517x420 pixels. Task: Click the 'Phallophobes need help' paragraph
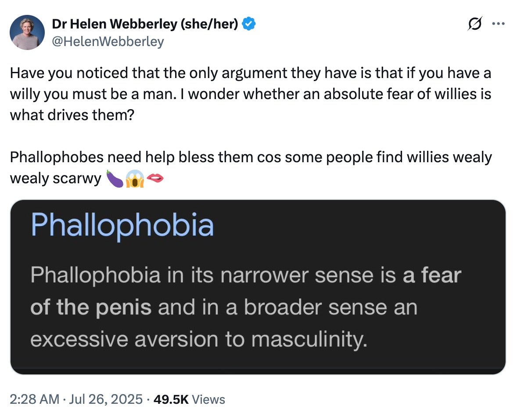tap(250, 157)
